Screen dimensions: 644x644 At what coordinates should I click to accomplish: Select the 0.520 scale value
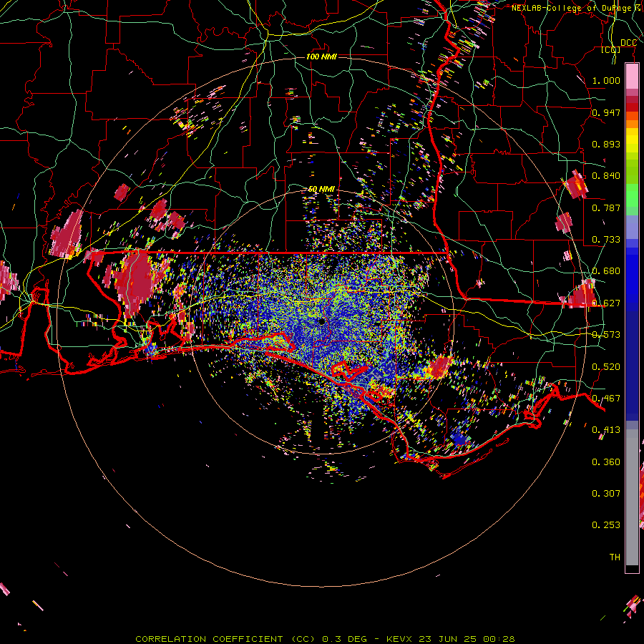click(606, 367)
